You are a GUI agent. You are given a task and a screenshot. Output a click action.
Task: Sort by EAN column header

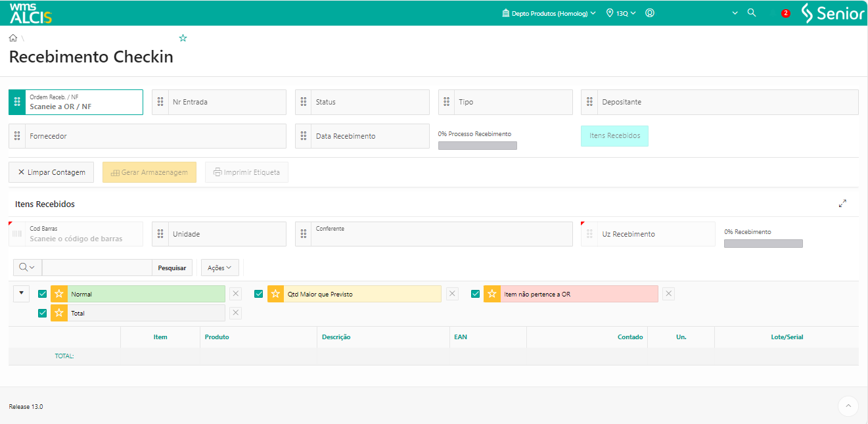pos(461,337)
